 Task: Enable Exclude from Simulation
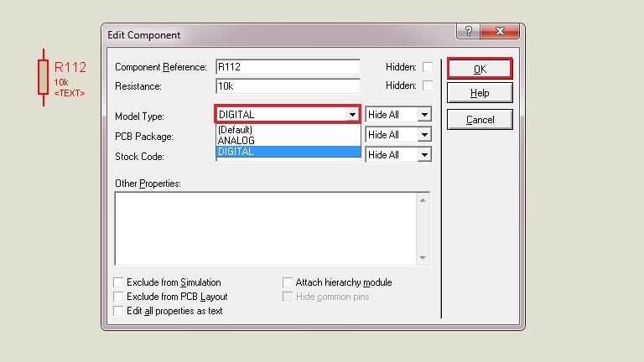coord(119,282)
